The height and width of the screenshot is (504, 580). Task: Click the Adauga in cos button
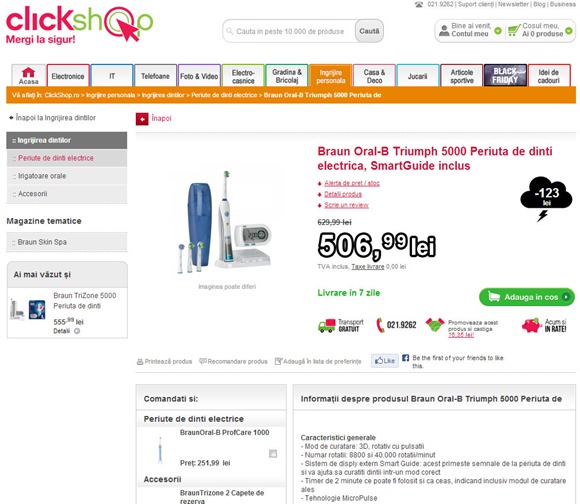(527, 297)
